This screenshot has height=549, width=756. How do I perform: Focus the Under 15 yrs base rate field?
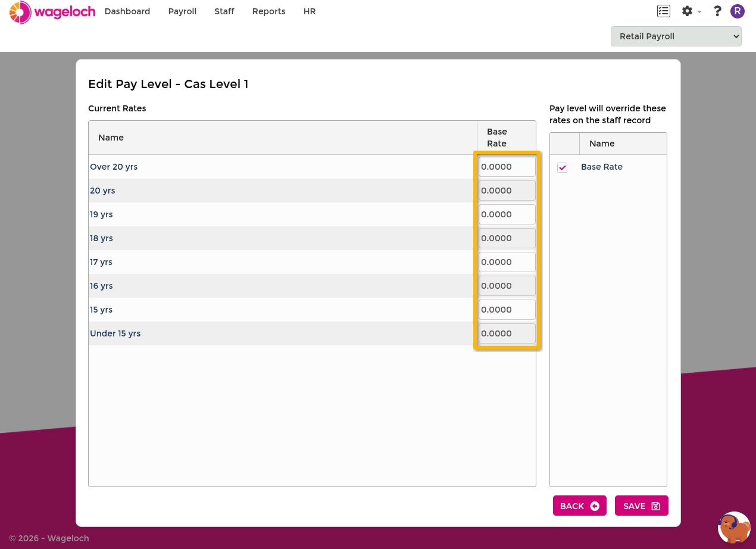click(507, 333)
